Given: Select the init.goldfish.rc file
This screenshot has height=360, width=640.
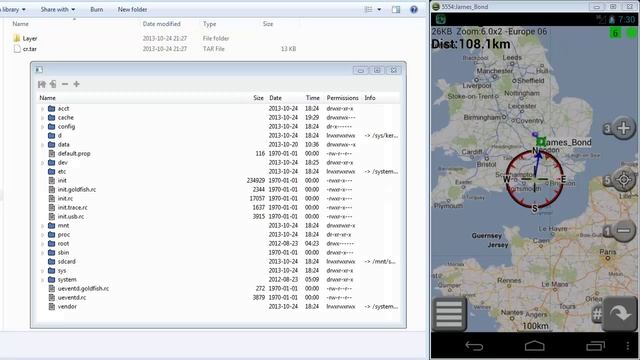Looking at the screenshot, I should 219,190.
